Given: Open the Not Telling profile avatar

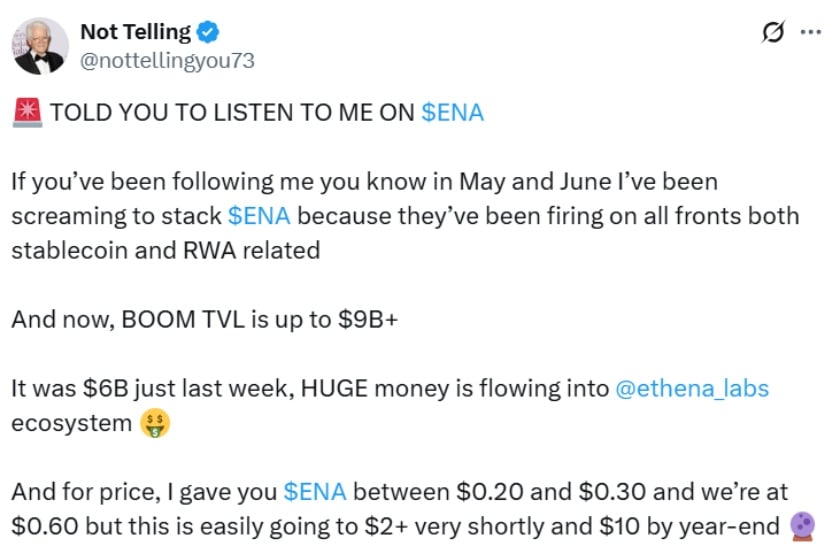Looking at the screenshot, I should pos(39,46).
